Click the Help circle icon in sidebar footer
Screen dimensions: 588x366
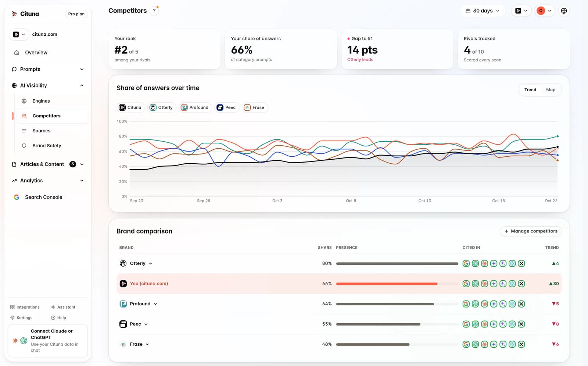53,318
